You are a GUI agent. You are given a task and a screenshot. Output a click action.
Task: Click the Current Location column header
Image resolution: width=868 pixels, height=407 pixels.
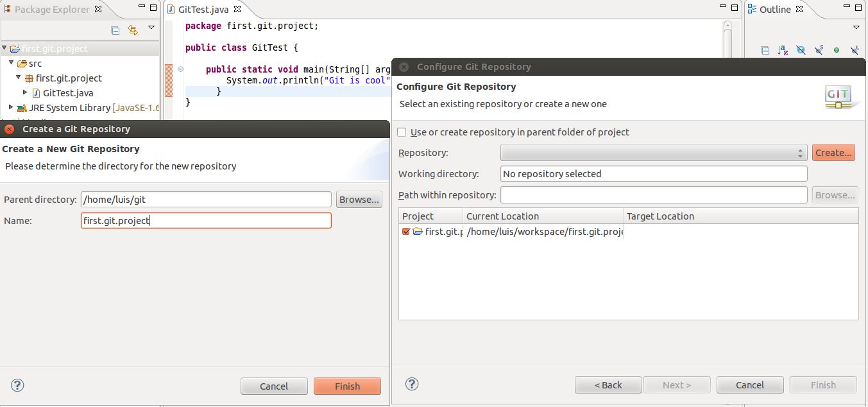click(543, 216)
